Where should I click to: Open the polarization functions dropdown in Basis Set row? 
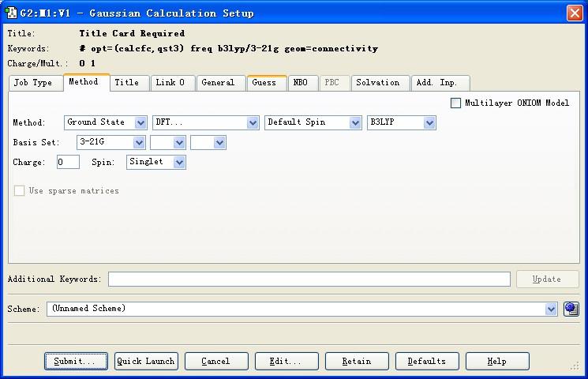coord(208,143)
